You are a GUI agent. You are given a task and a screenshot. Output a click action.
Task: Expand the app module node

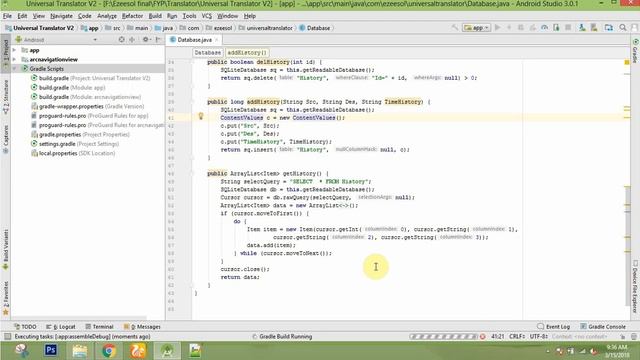point(15,50)
